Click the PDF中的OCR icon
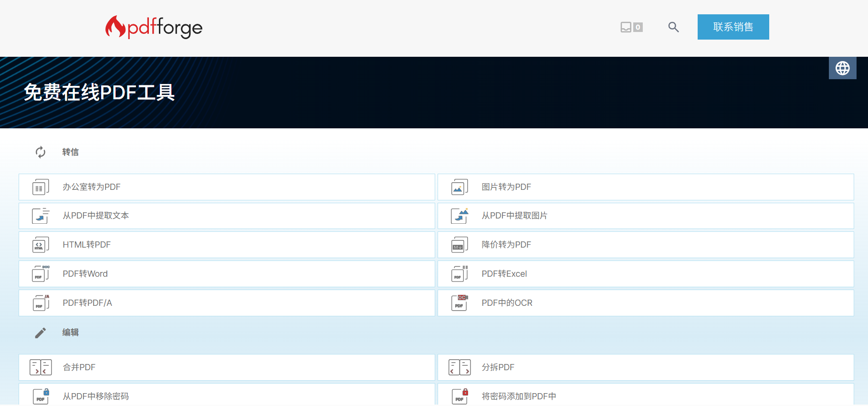The height and width of the screenshot is (406, 868). coord(460,303)
